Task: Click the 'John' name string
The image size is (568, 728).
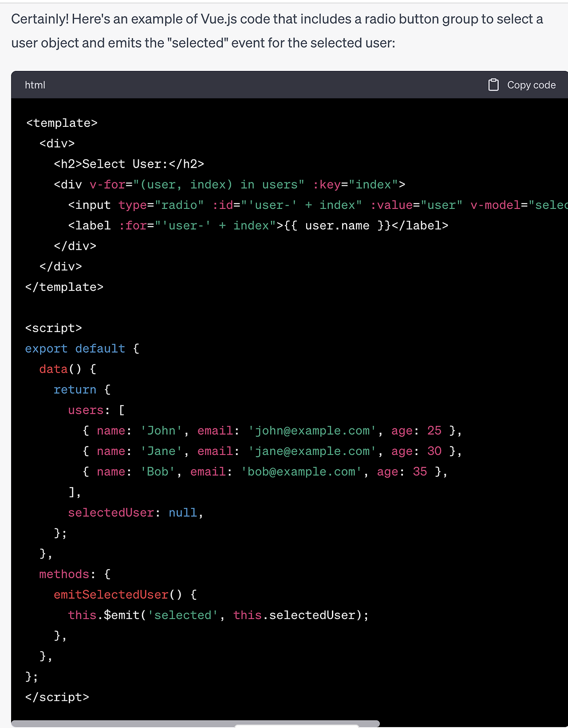Action: pyautogui.click(x=161, y=431)
